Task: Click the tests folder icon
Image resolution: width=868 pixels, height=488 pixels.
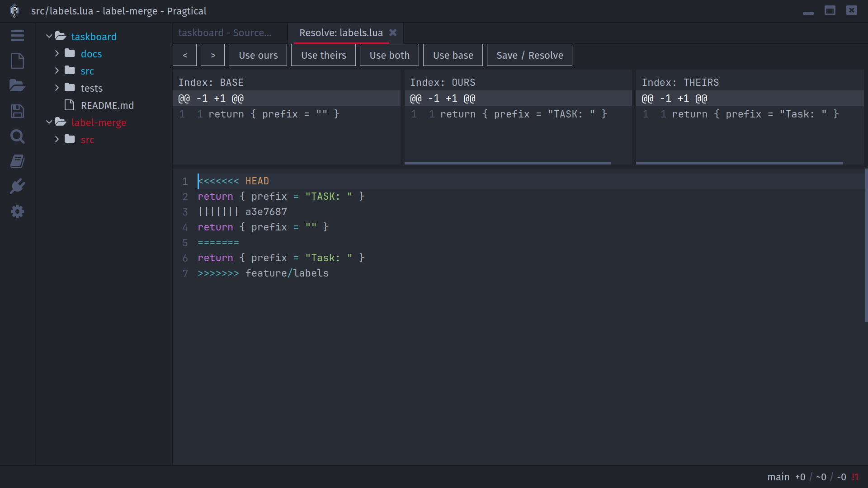Action: pyautogui.click(x=70, y=88)
